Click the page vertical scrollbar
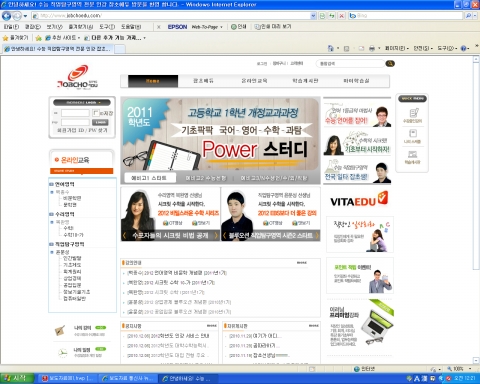The height and width of the screenshot is (384, 480). (476, 210)
